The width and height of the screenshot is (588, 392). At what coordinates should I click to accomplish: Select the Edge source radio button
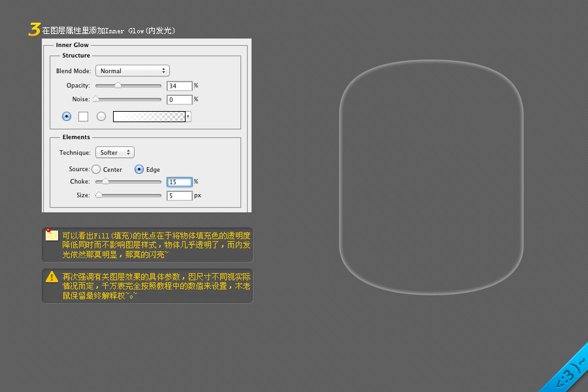pyautogui.click(x=139, y=169)
